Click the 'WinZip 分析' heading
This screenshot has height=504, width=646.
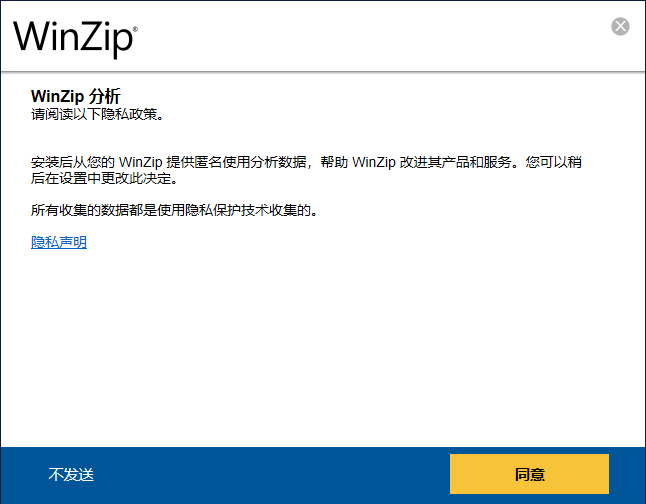click(x=75, y=96)
